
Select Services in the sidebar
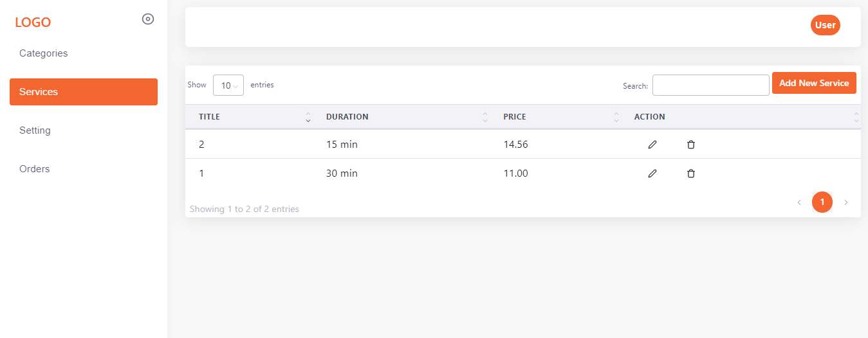coord(84,92)
